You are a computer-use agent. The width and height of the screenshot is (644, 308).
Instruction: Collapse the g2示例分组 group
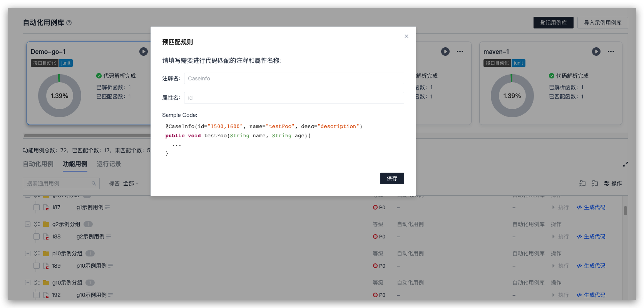coord(28,224)
